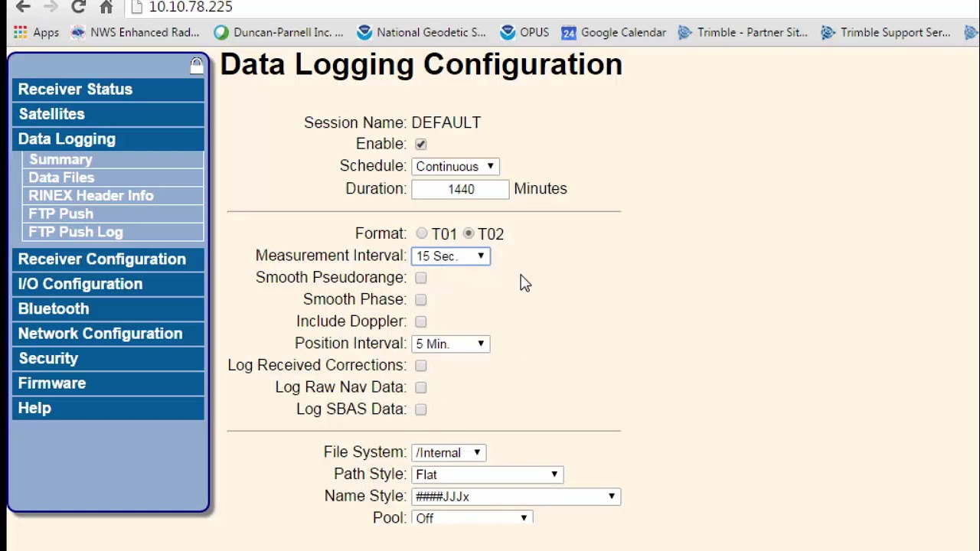The image size is (980, 551).
Task: Open Network Configuration menu
Action: point(108,334)
